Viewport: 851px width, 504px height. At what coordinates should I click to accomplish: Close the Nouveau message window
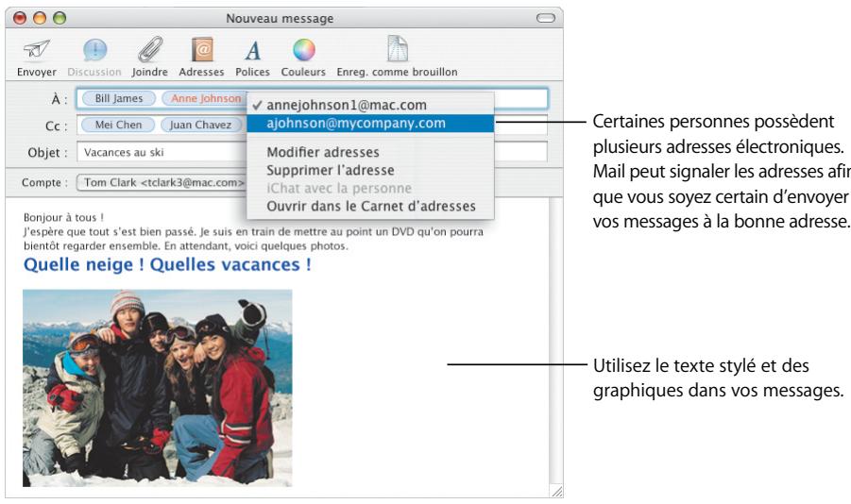(20, 18)
